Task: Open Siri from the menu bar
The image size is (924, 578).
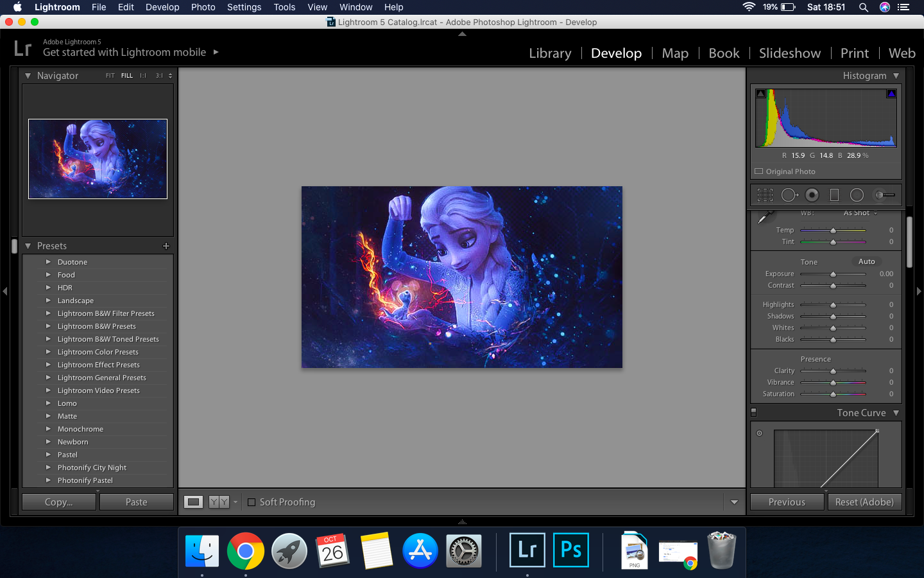Action: [x=885, y=7]
